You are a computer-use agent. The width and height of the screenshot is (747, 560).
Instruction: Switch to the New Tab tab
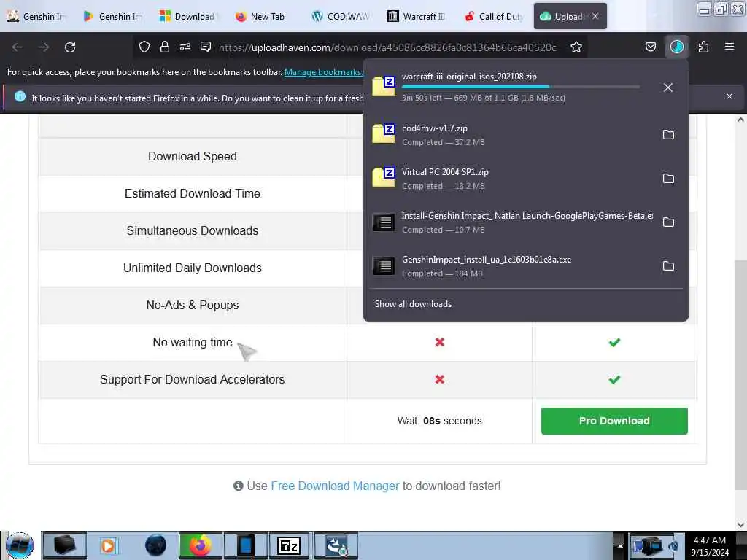[x=262, y=17]
